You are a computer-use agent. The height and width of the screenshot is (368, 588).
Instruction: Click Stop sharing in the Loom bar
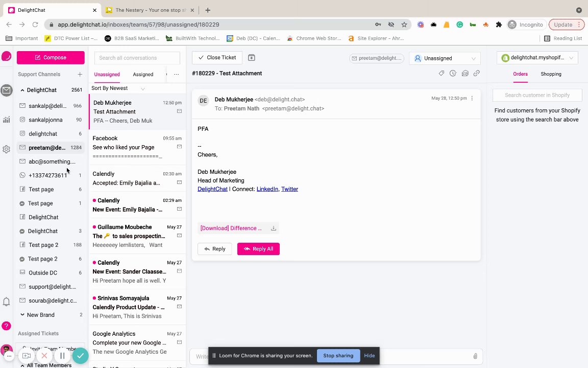click(338, 356)
